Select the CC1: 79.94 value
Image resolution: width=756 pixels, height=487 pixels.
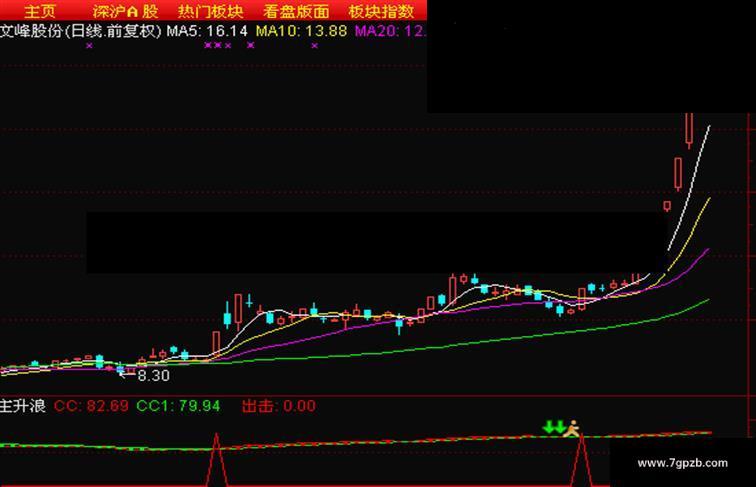tap(178, 406)
